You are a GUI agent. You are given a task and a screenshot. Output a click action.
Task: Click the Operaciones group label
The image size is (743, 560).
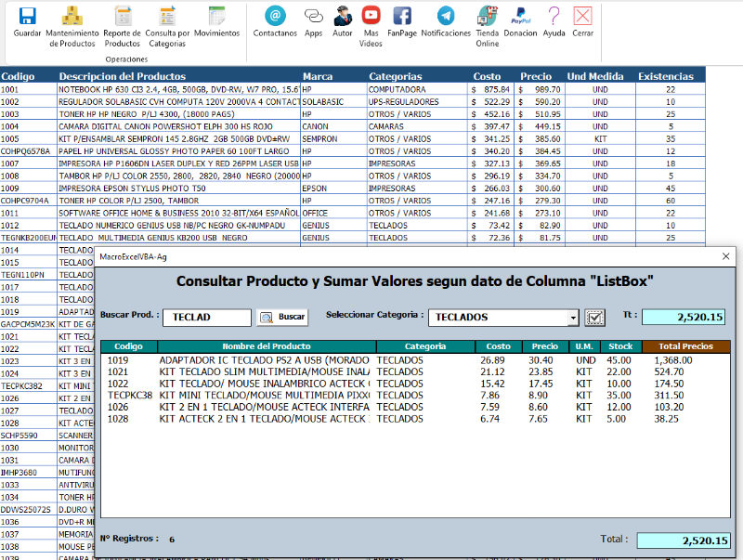[x=126, y=59]
